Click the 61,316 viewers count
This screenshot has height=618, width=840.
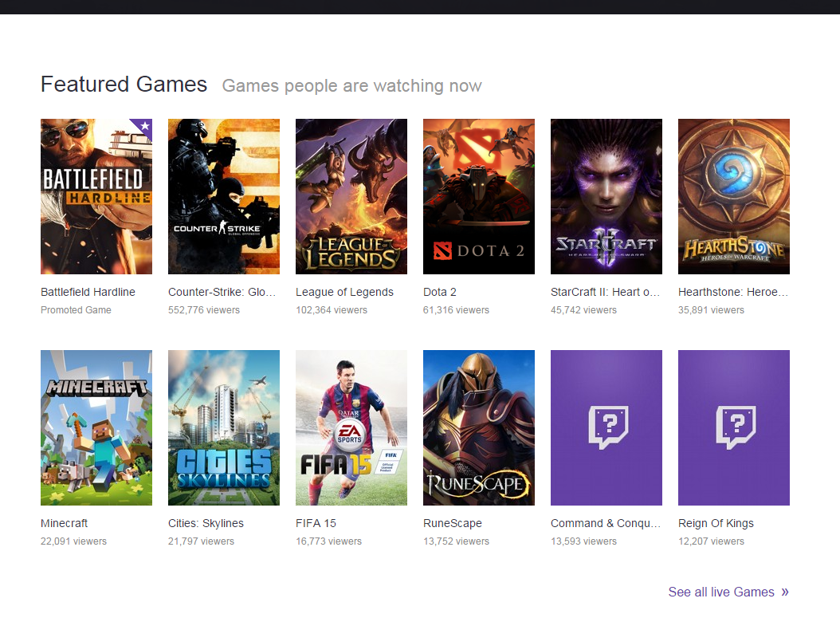coord(457,310)
